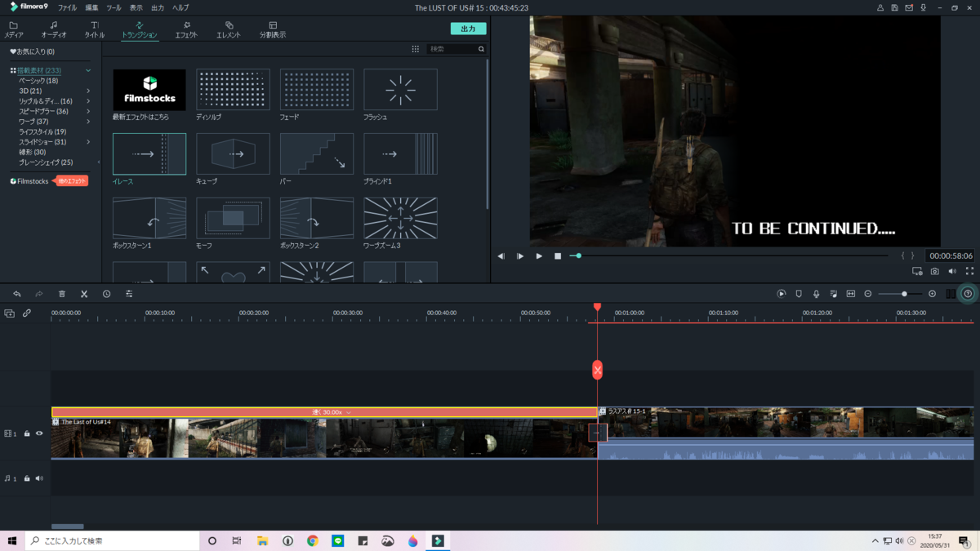Click the 検索 search field
The image size is (980, 551).
click(x=456, y=49)
